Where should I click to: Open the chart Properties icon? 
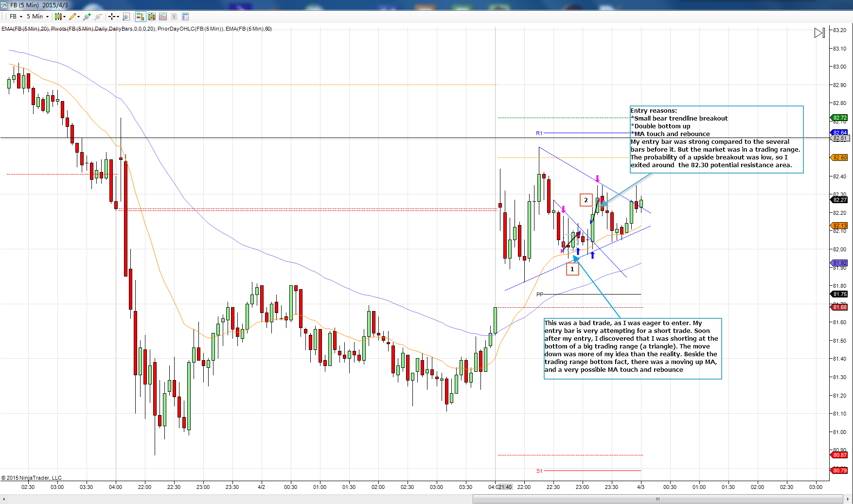click(185, 17)
